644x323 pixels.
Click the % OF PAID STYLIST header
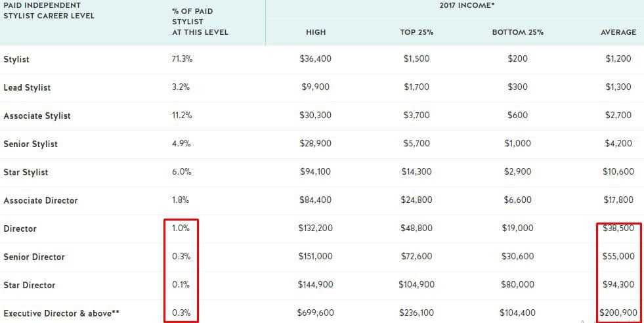click(x=200, y=22)
